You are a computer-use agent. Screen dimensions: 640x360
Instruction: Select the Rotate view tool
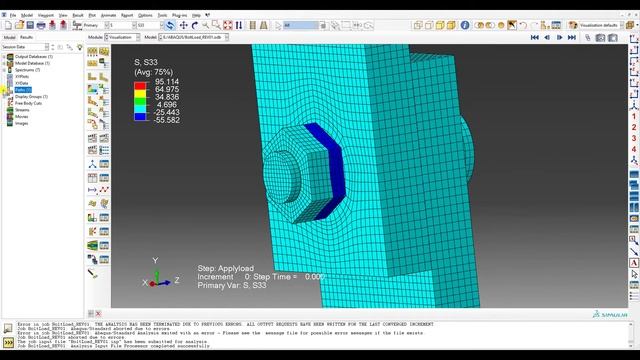pos(195,25)
